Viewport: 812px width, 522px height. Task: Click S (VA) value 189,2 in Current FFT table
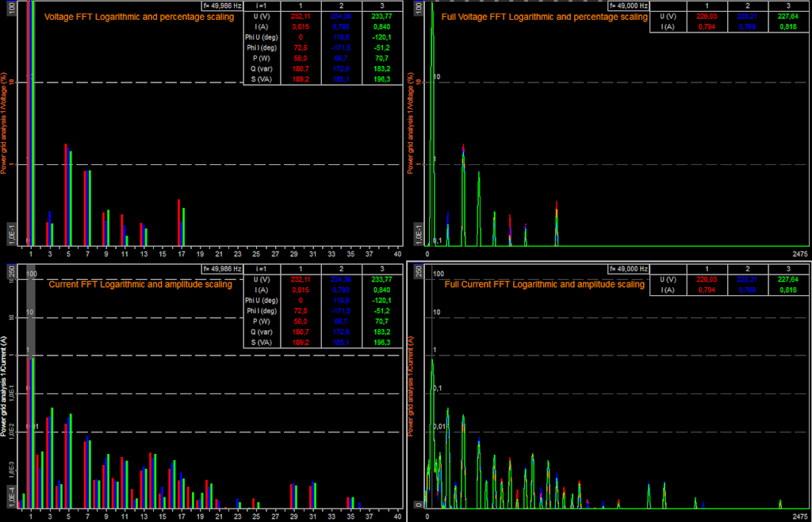pos(301,342)
